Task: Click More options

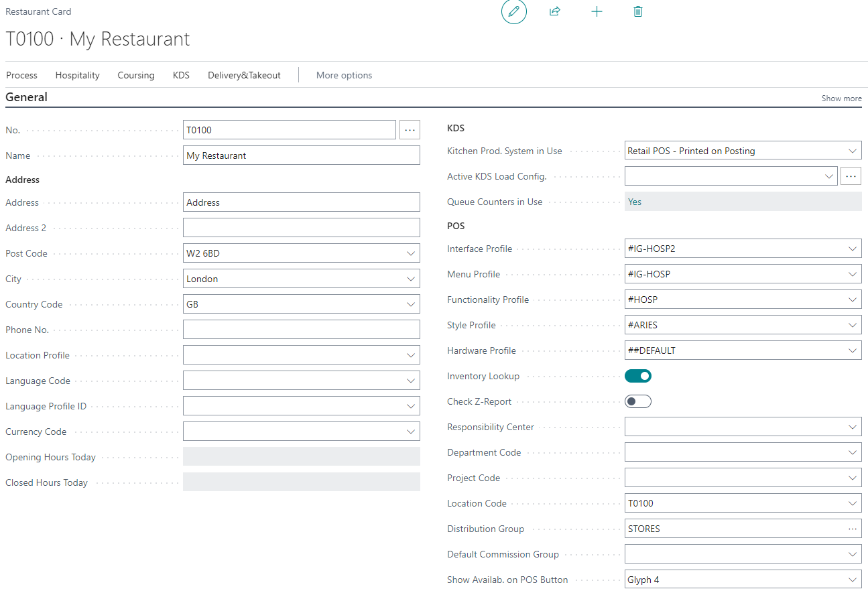Action: (344, 75)
